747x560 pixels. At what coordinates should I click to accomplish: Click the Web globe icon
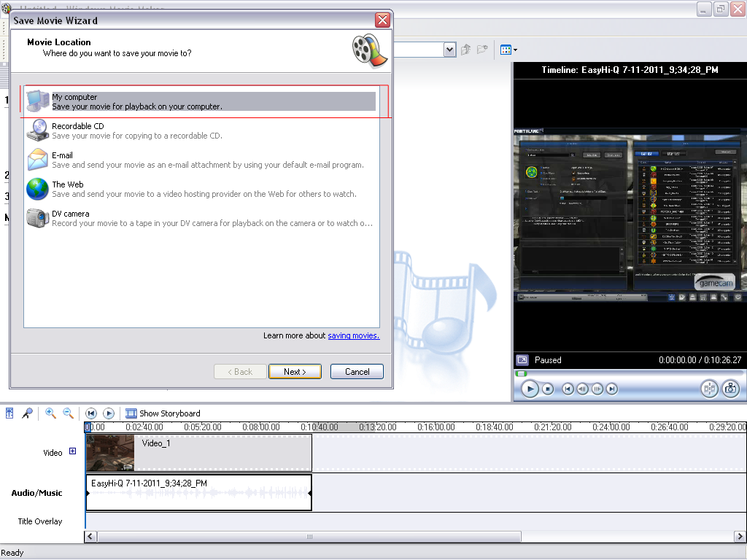(x=38, y=189)
